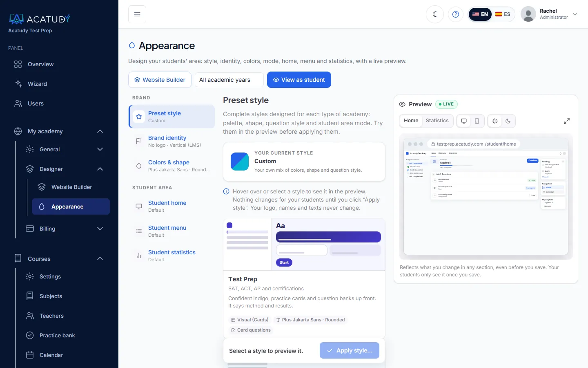This screenshot has height=368, width=588.
Task: Select the Test Prep style preview card
Action: point(304,277)
